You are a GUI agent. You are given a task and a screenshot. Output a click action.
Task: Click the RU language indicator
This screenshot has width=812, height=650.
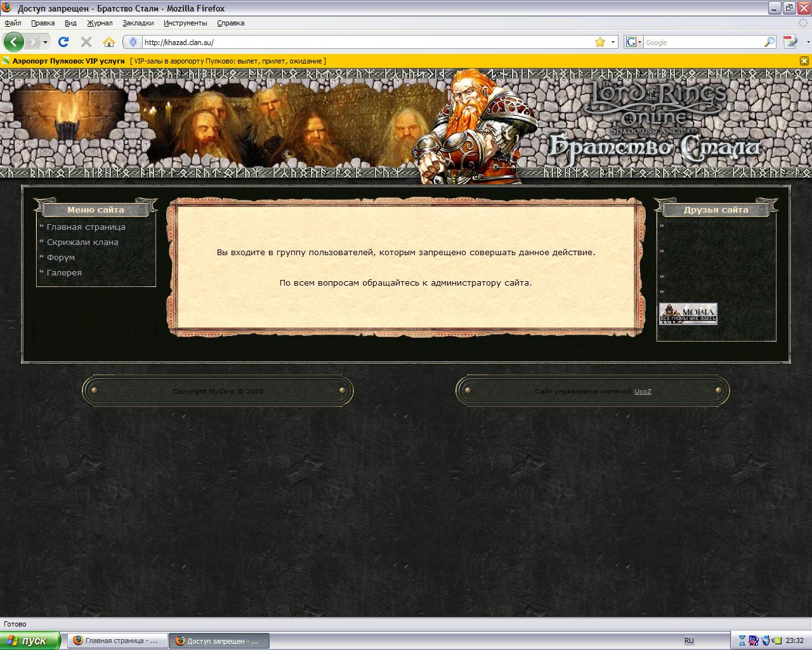point(689,640)
